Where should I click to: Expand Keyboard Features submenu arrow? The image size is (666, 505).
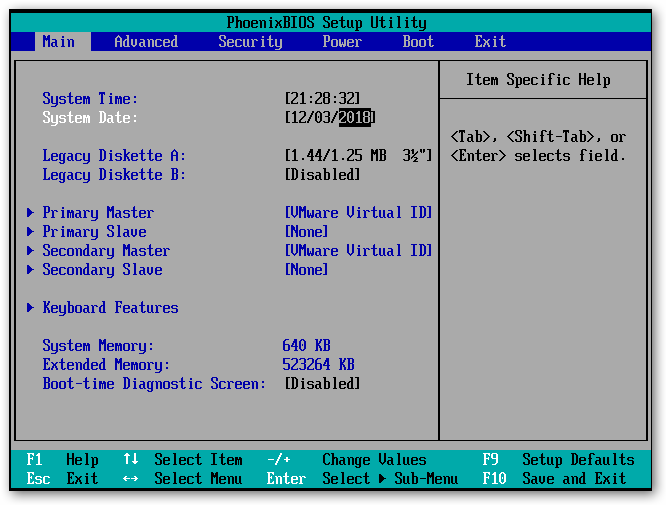(30, 308)
